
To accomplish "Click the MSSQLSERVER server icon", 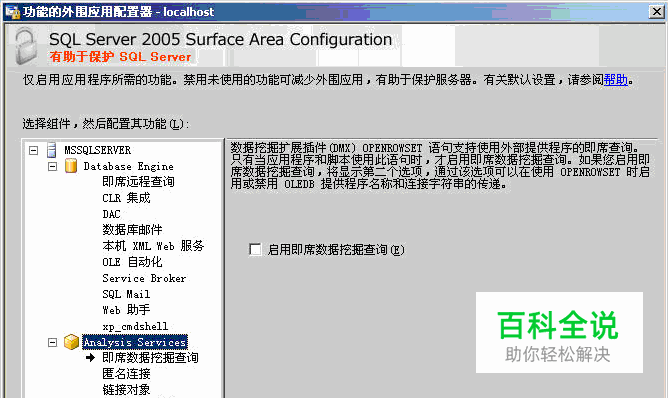I will point(52,150).
